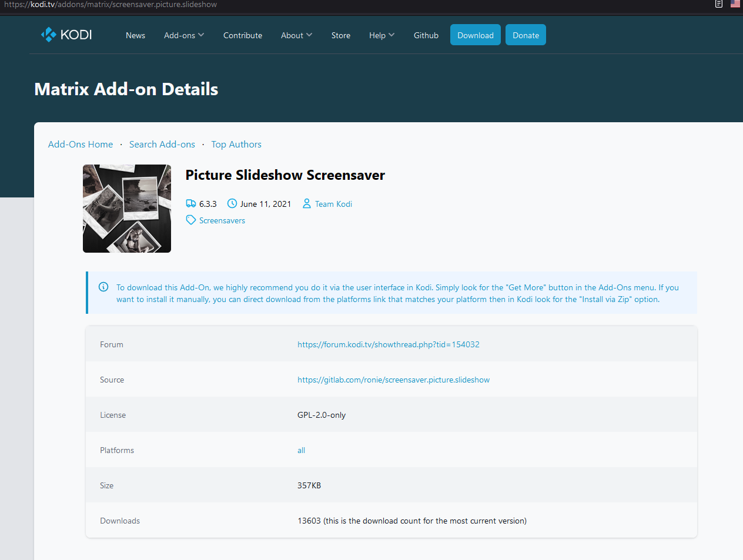Open the forum.kodi.tv showthread link
Viewport: 743px width, 560px height.
click(389, 344)
